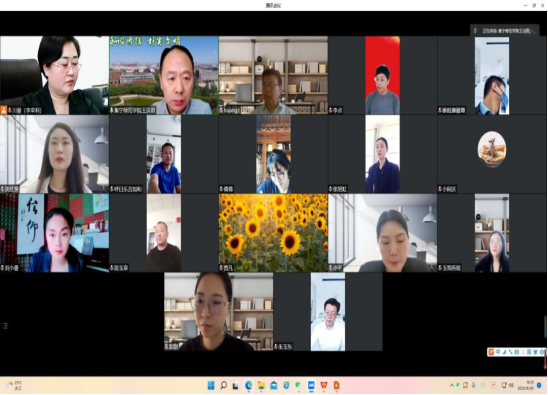The image size is (548, 395).
Task: Open the Windows Start menu
Action: tap(211, 385)
